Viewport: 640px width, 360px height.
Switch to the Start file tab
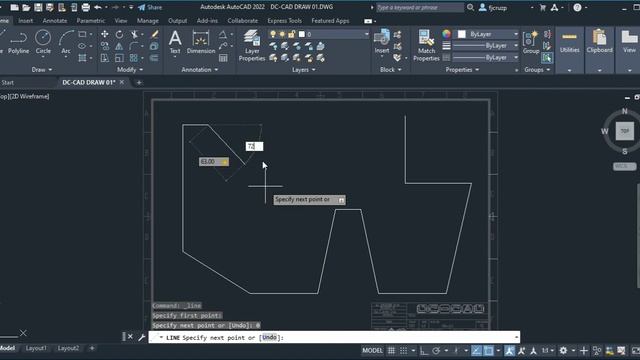pos(7,82)
